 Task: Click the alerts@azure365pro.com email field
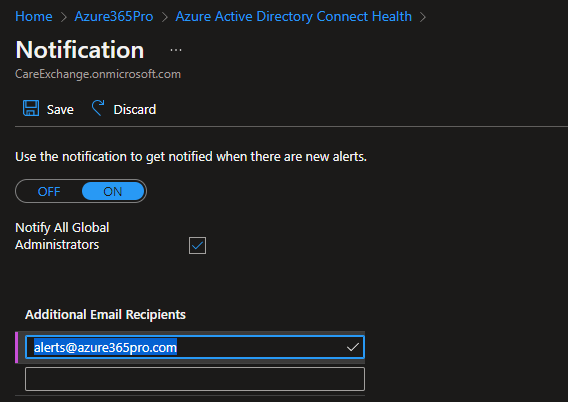coord(195,348)
